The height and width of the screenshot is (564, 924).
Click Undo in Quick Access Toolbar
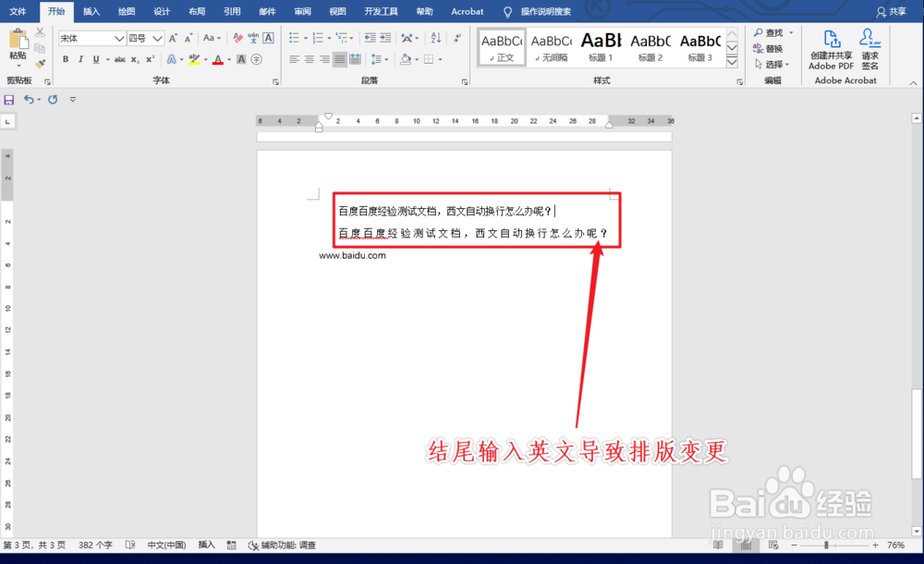[x=29, y=99]
